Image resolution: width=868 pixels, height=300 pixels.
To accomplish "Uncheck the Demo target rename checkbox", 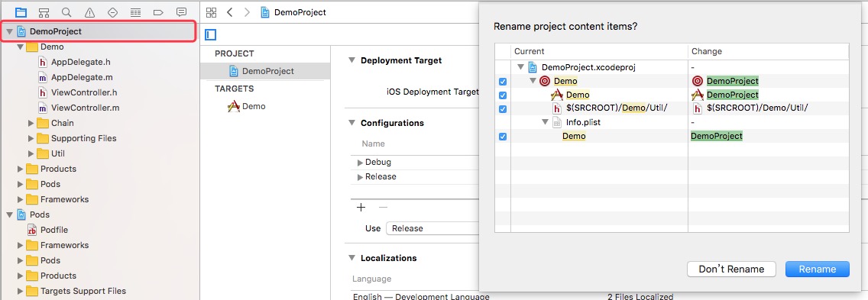I will [503, 82].
